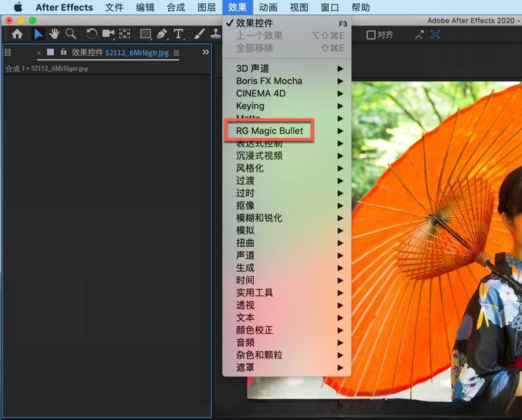Screen dimensions: 522x420
Task: Enable the 对齐 snapping checkbox
Action: pos(371,35)
